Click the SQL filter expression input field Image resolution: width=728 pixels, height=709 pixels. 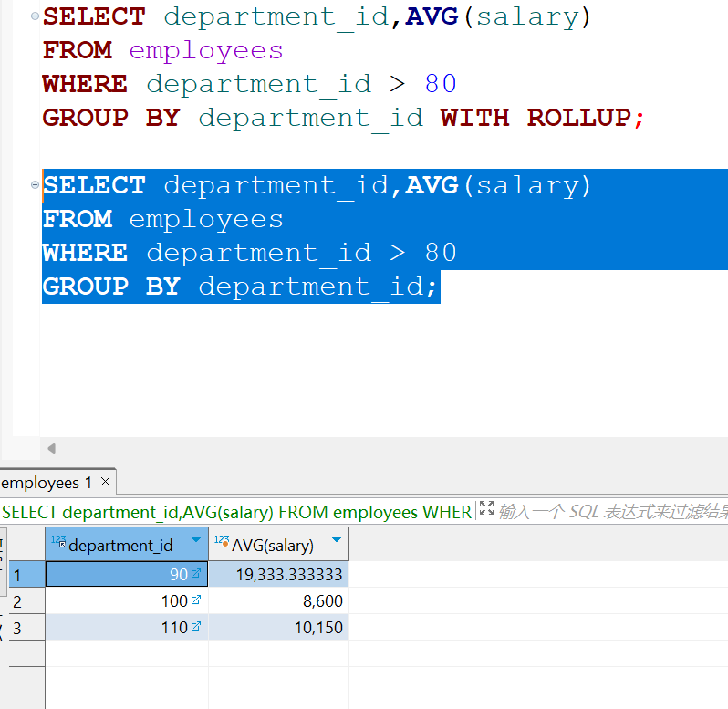(611, 512)
